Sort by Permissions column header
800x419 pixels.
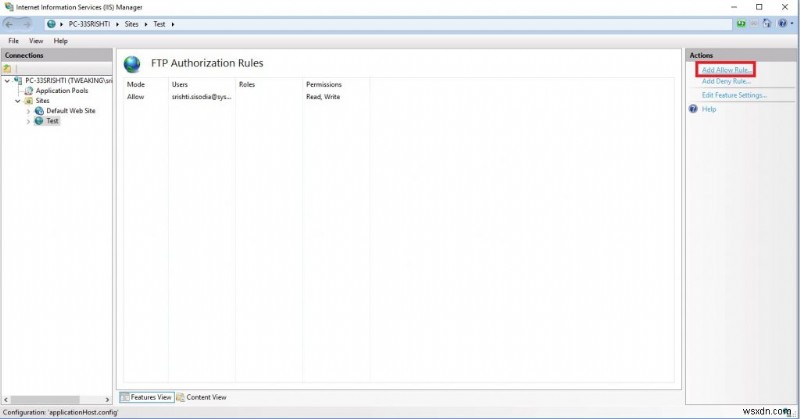[x=324, y=84]
